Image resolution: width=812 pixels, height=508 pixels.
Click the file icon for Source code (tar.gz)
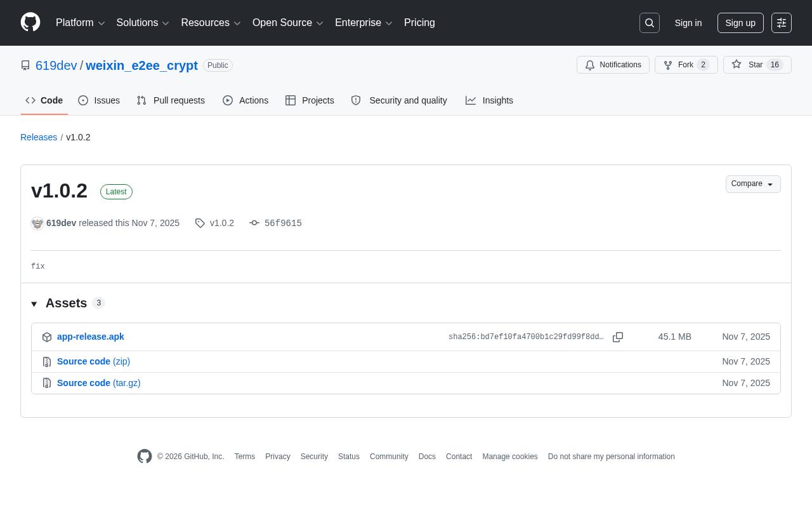(x=47, y=384)
